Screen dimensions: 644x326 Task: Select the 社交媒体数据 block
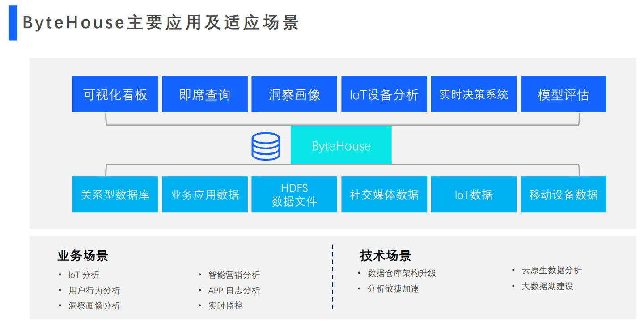(384, 194)
